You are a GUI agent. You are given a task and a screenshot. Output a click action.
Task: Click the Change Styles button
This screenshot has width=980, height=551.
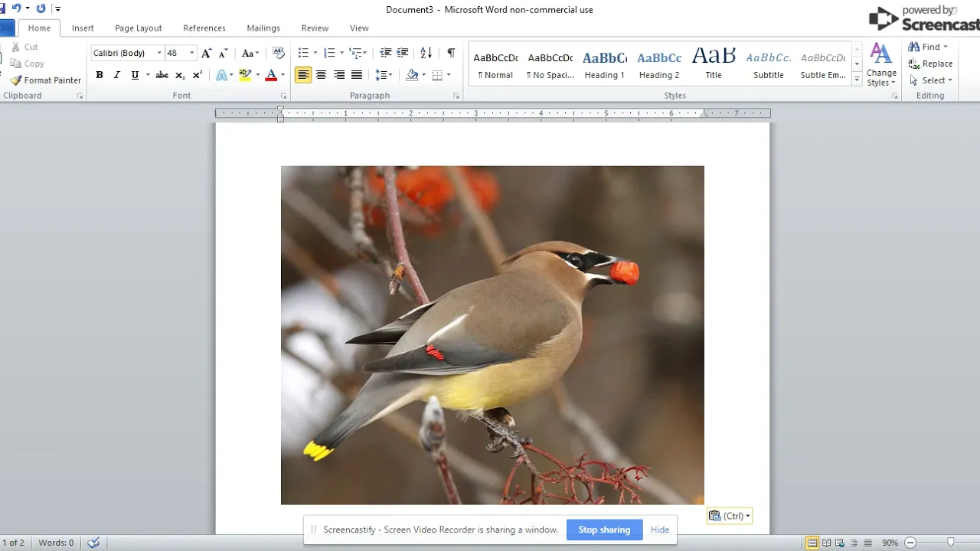tap(881, 65)
